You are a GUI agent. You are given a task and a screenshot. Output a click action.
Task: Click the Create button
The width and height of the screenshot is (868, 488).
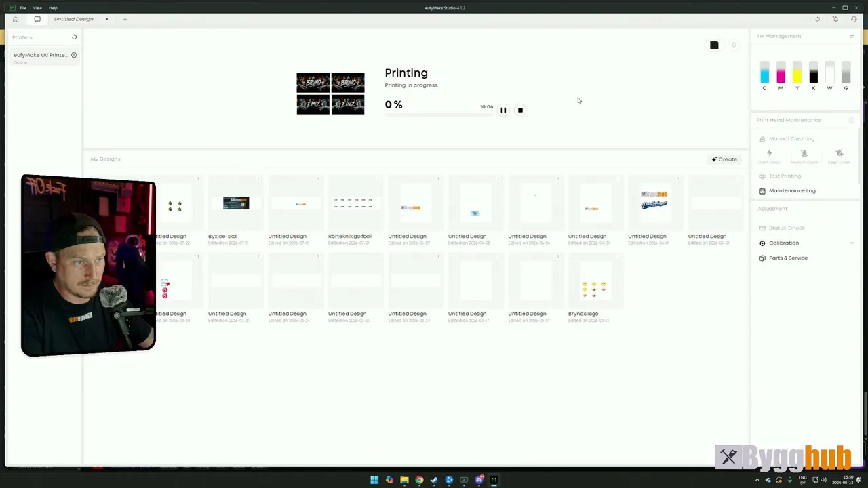[x=724, y=159]
